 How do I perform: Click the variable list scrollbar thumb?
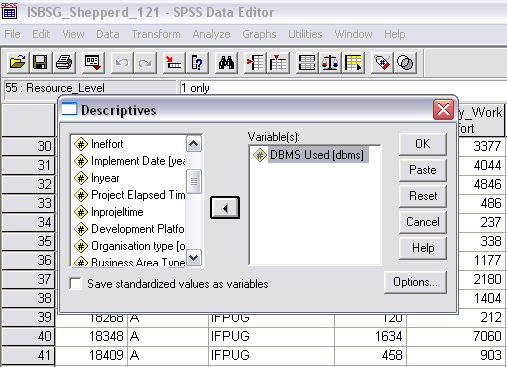coord(194,181)
